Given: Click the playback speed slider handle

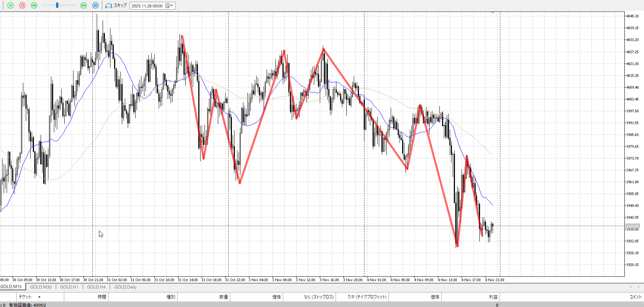Looking at the screenshot, I should pos(57,6).
